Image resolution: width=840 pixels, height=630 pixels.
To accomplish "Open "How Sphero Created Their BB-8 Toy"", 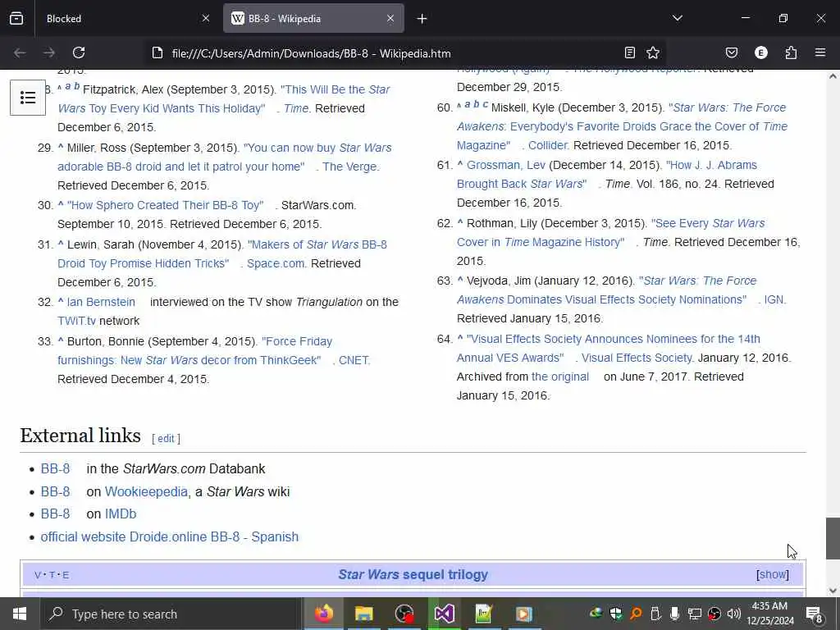I will coord(166,205).
